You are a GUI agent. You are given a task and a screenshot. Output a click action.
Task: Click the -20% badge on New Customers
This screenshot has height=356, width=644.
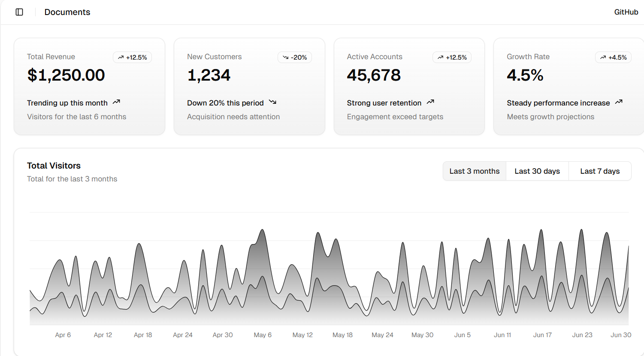(x=295, y=57)
